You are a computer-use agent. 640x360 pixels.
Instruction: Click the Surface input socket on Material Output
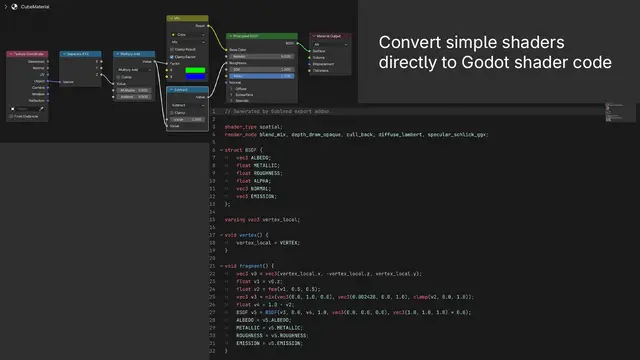[310, 51]
